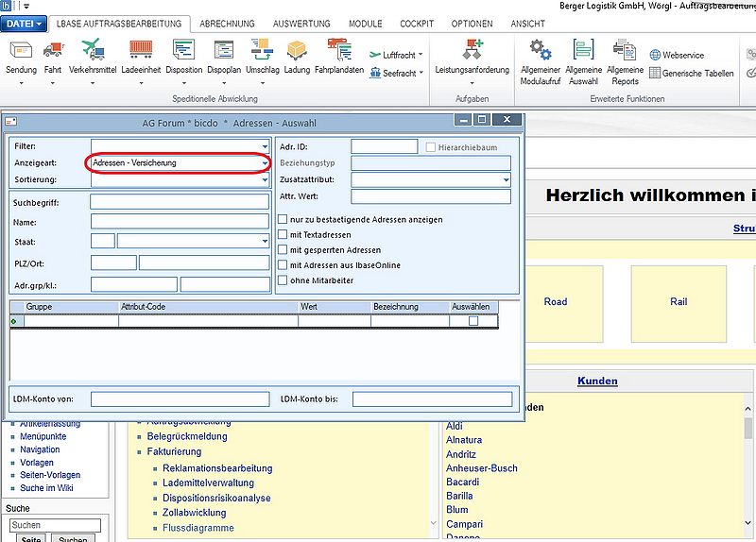Click the Fahrt truck icon
Viewport: 756px width, 542px height.
click(53, 50)
